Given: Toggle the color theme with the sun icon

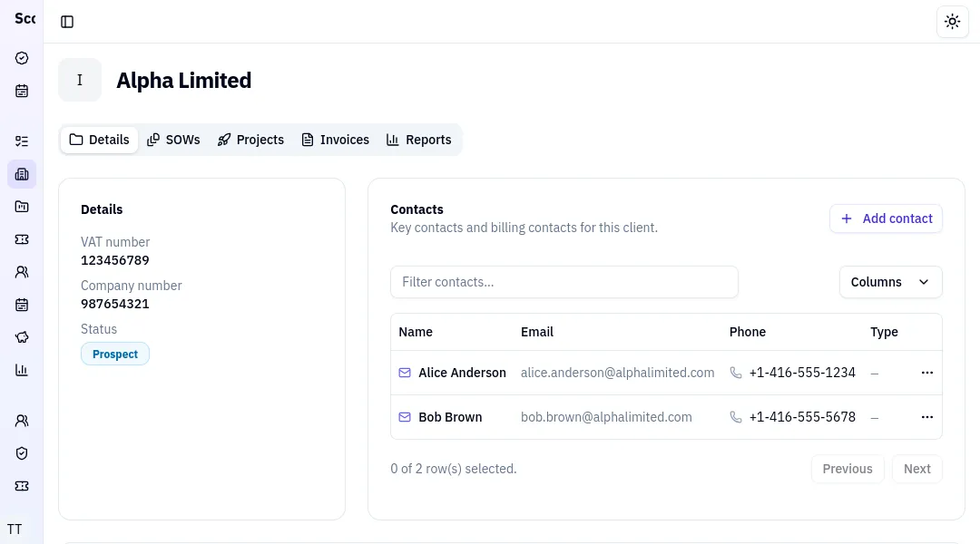Looking at the screenshot, I should coord(952,21).
